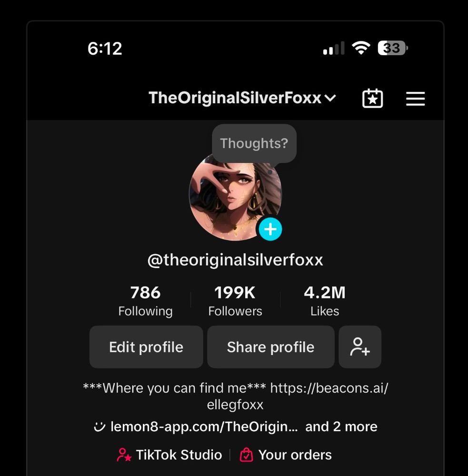468x476 pixels.
Task: Open the add friends icon button
Action: pyautogui.click(x=360, y=347)
